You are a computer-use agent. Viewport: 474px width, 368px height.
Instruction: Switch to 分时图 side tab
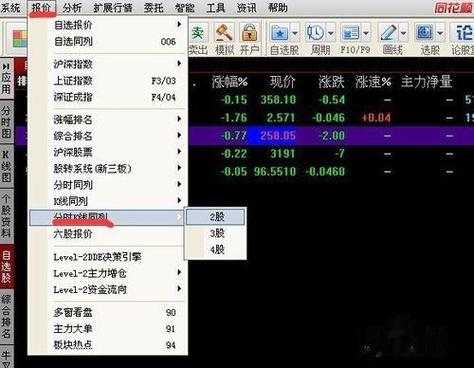[x=6, y=122]
